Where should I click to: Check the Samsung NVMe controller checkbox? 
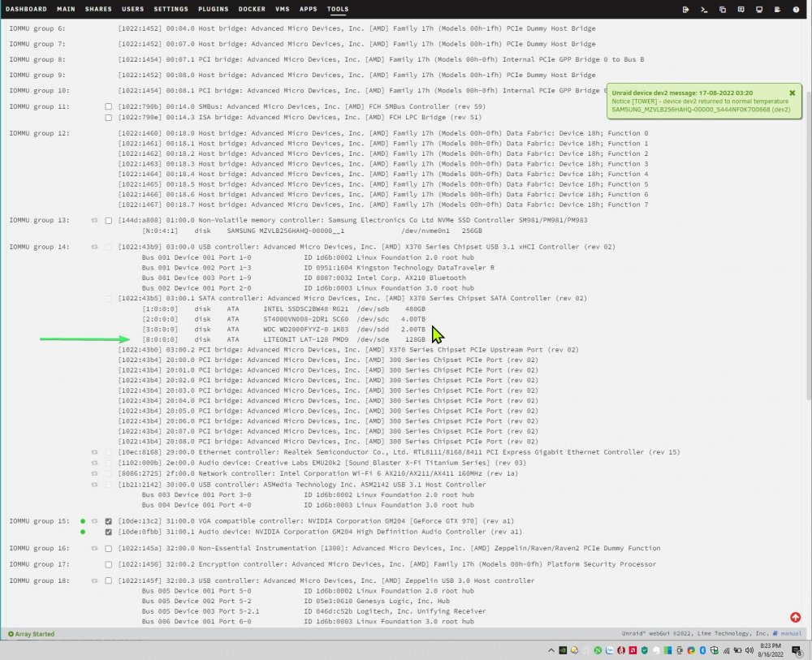pyautogui.click(x=108, y=221)
